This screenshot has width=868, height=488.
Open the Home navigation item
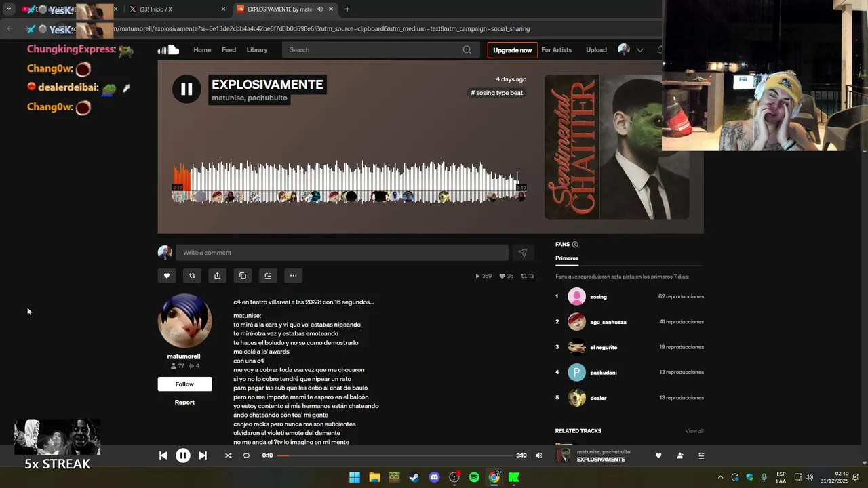[202, 49]
